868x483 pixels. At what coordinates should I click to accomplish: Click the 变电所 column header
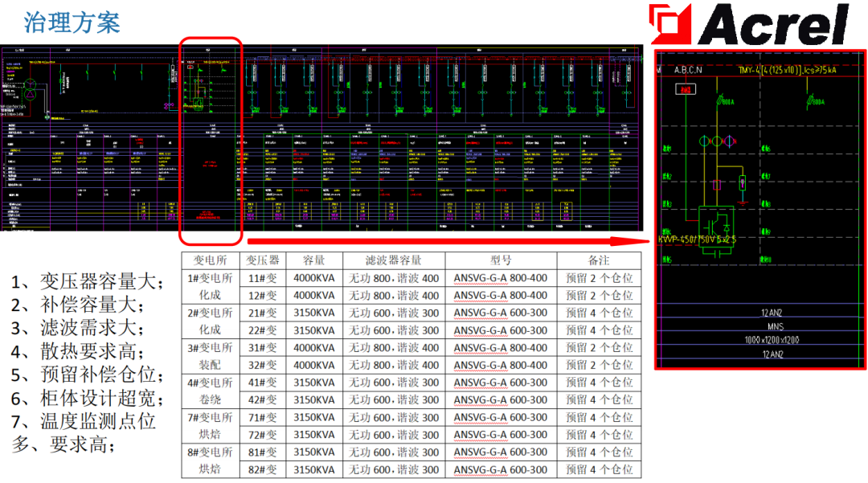[210, 260]
